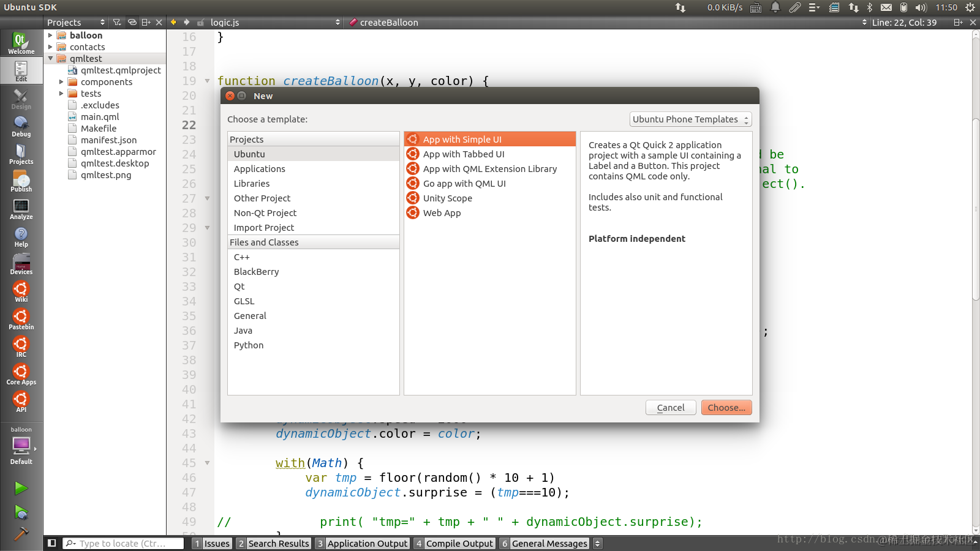Open the Pastebin sidebar item
The image size is (980, 551).
pos(21,319)
